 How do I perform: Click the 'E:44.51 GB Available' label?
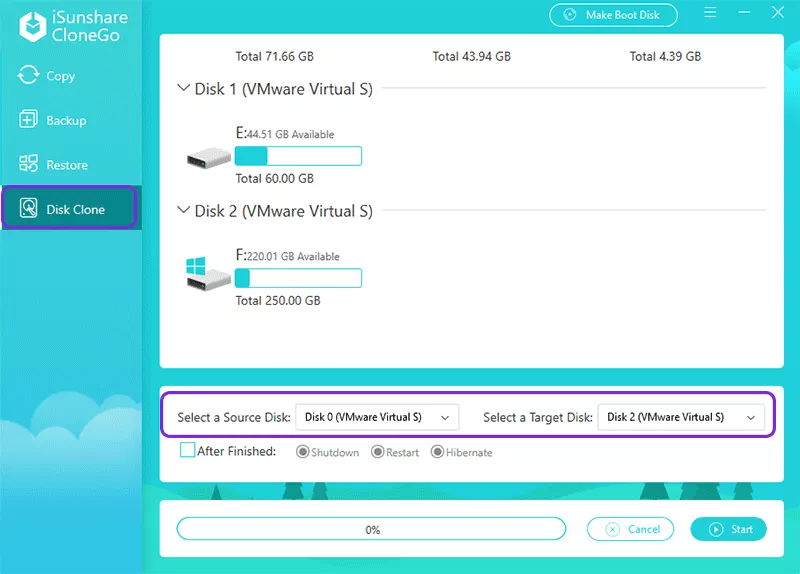[x=285, y=133]
